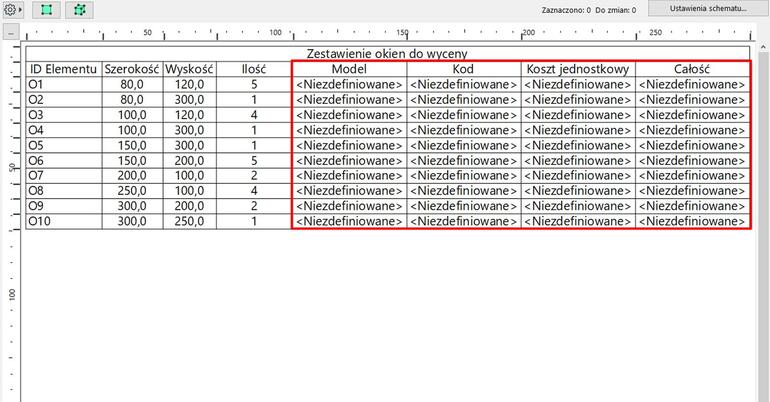770x402 pixels.
Task: Select the Koszt jednostkowy column header
Action: 578,69
